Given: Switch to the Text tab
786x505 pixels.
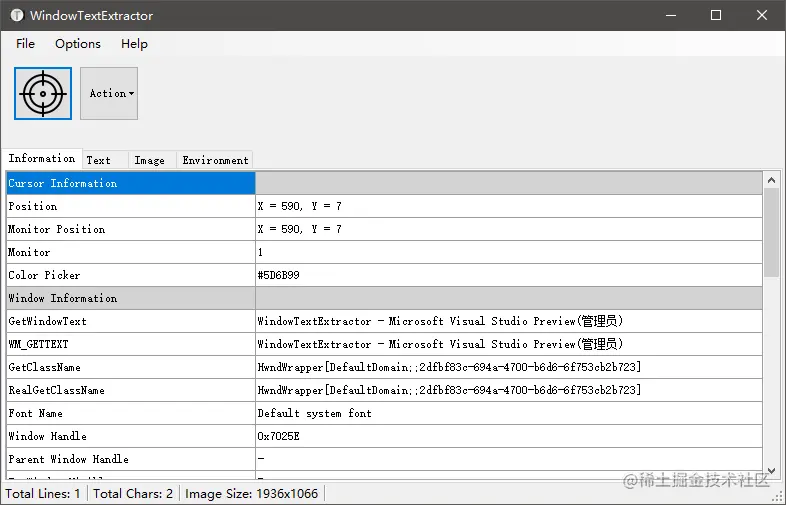Looking at the screenshot, I should click(x=105, y=160).
